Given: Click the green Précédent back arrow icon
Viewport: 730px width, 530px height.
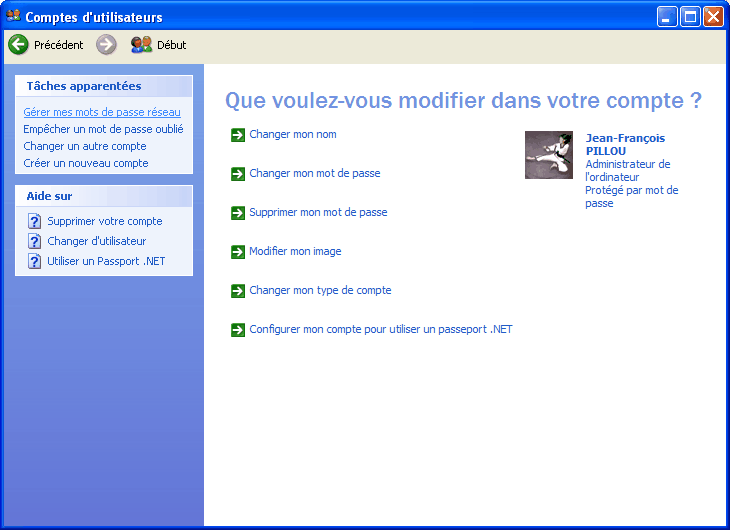Looking at the screenshot, I should 19,45.
